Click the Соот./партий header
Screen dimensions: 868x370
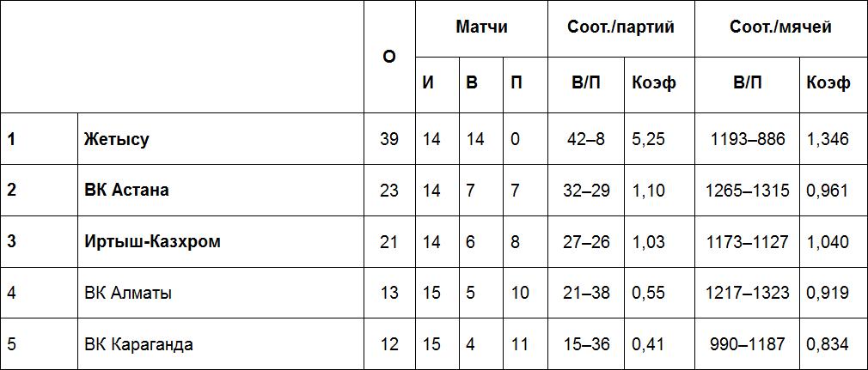point(620,27)
